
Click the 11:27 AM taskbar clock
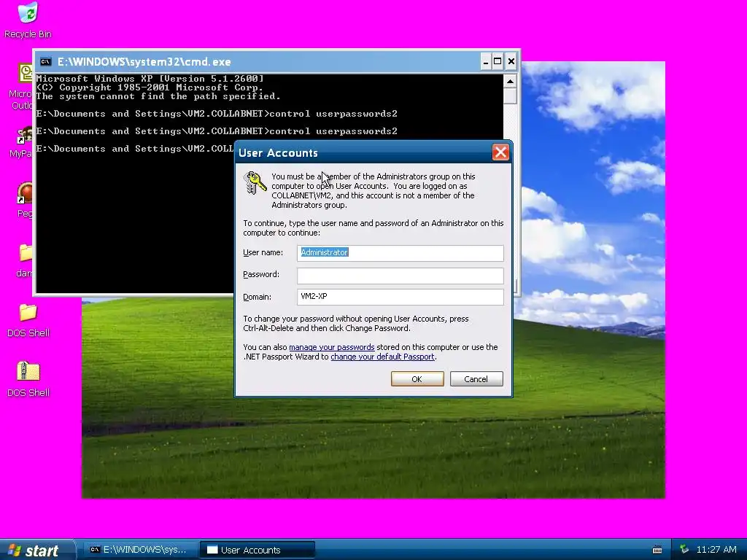pos(716,550)
